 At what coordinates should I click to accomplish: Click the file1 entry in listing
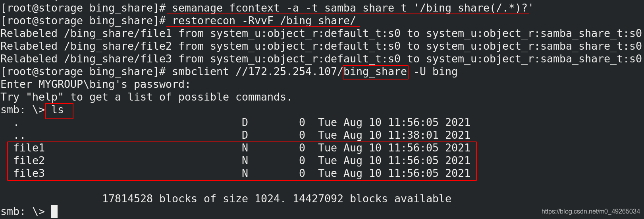[29, 148]
